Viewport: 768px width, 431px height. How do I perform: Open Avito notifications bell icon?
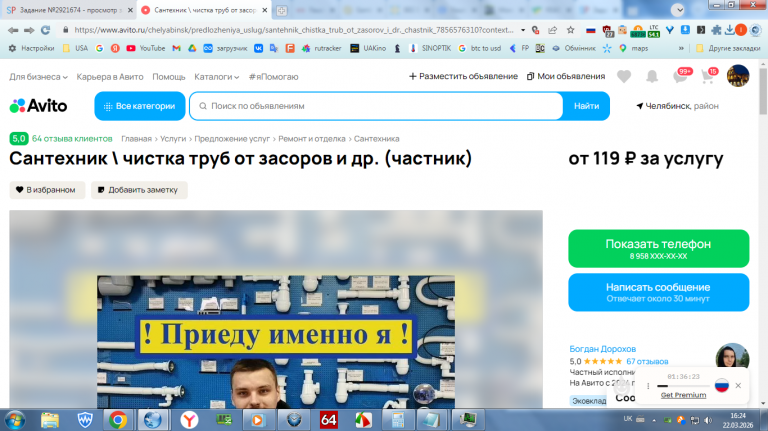652,76
